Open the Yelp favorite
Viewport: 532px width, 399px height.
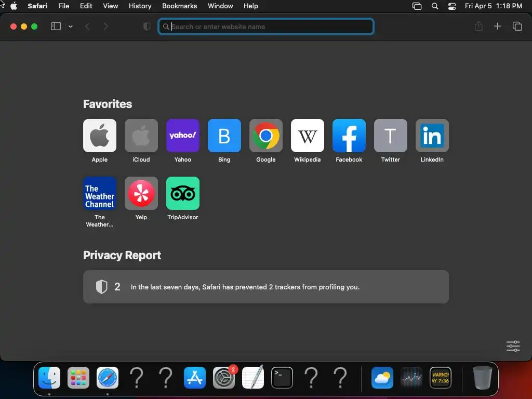click(x=141, y=193)
